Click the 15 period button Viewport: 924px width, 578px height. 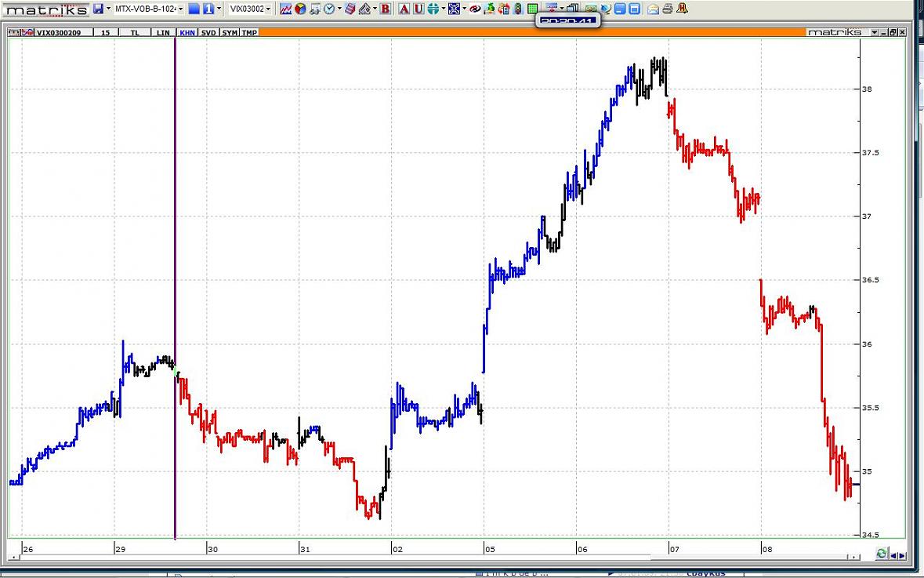(x=105, y=32)
